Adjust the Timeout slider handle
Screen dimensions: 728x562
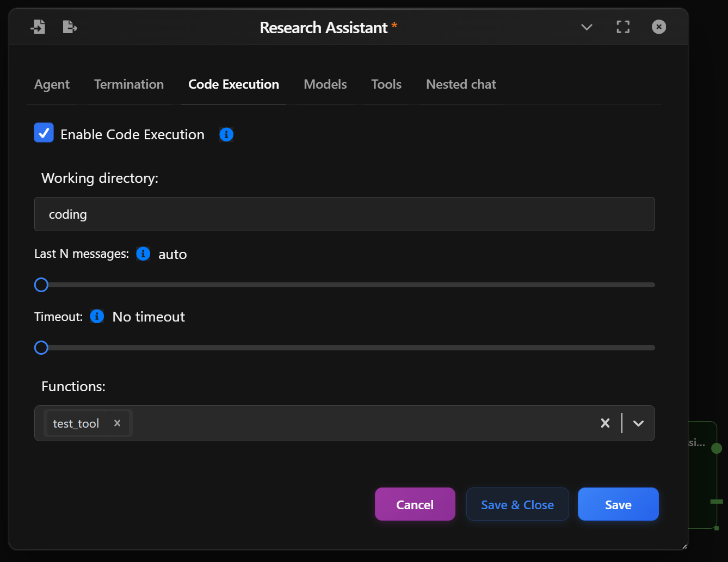coord(41,347)
